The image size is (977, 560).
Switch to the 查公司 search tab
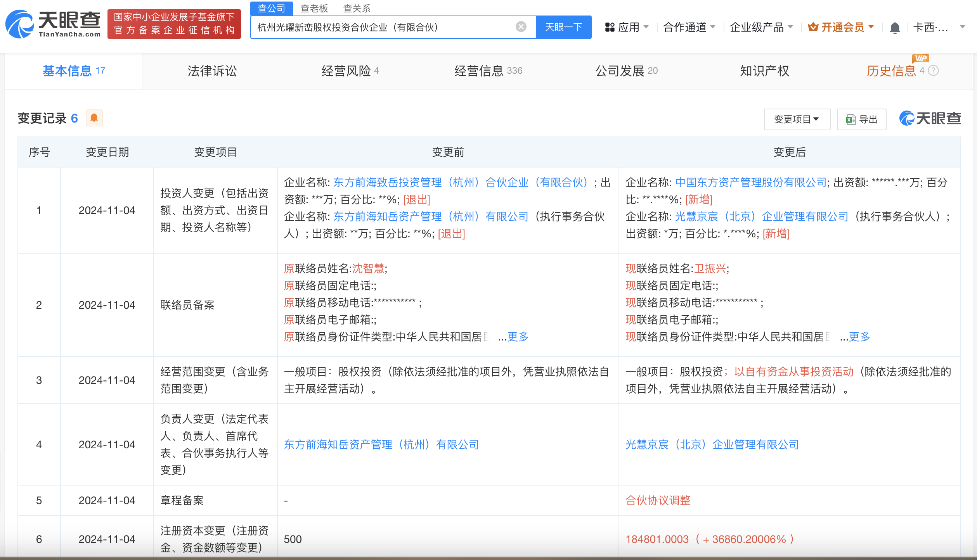click(x=271, y=8)
